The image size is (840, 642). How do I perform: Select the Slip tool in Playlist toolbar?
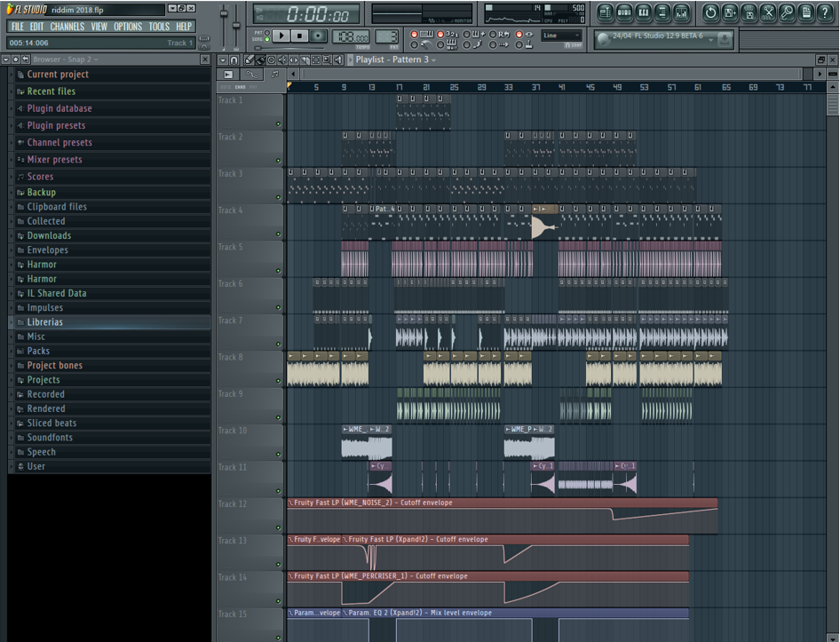pos(294,59)
